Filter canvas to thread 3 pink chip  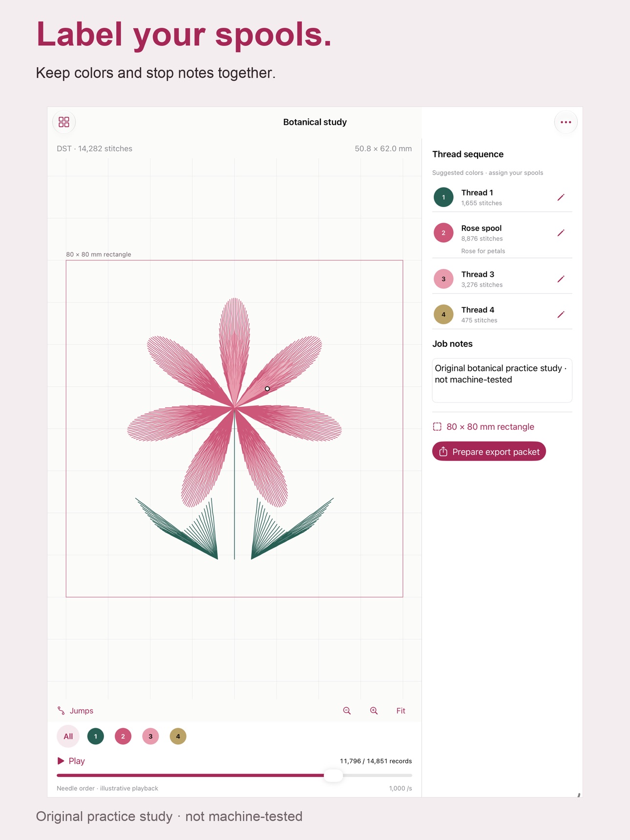[150, 736]
